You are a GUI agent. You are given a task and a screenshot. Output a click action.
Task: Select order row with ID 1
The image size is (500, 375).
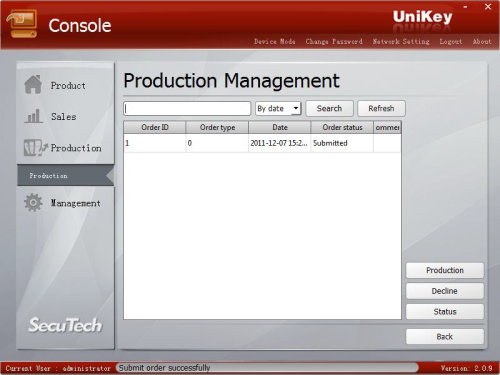pyautogui.click(x=262, y=143)
